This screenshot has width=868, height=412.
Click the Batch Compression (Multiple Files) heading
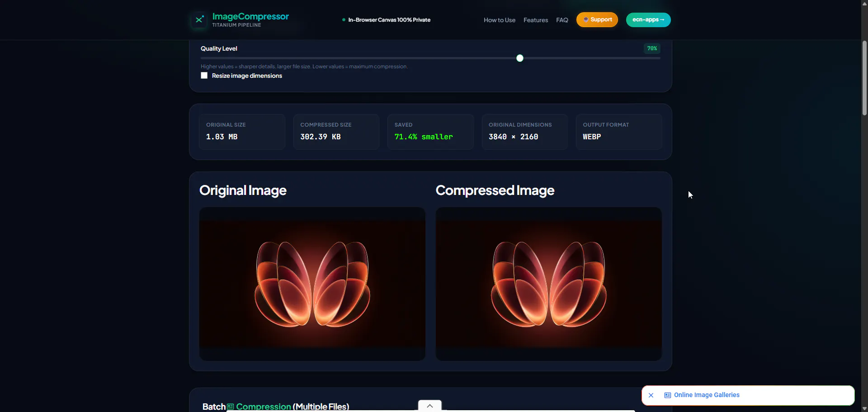pos(276,407)
